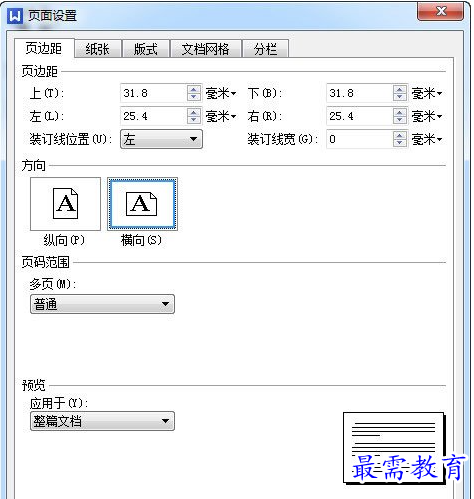The width and height of the screenshot is (474, 499).
Task: Decrease the 上(T) top margin value
Action: [194, 97]
